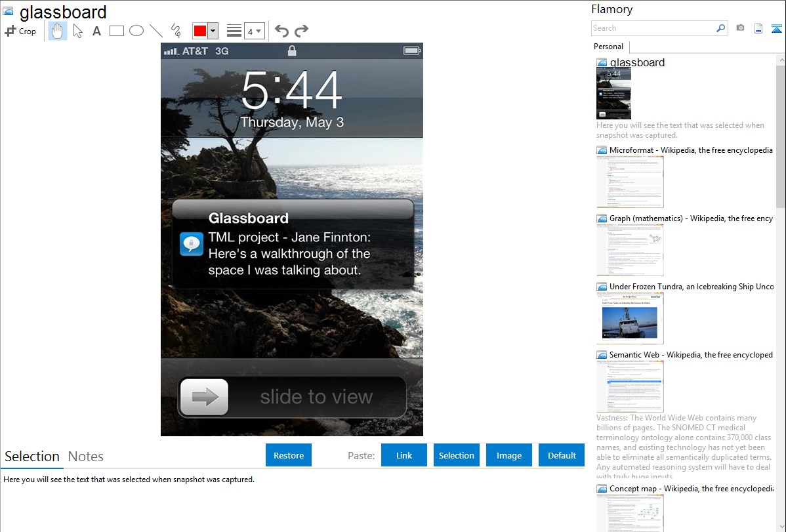Click the Semantic Web entry's window icon
This screenshot has width=786, height=532.
tap(602, 355)
